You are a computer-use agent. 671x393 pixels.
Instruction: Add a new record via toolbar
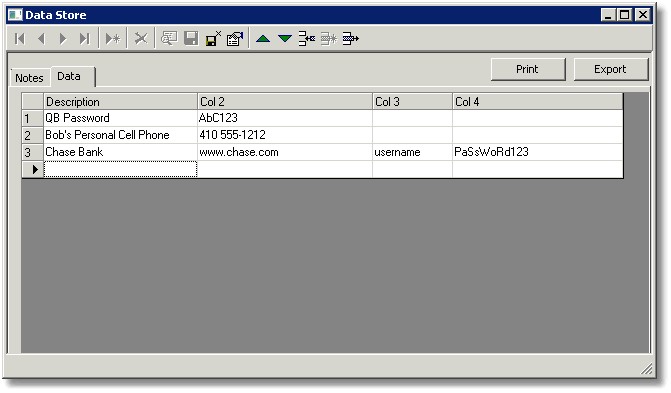[x=113, y=39]
